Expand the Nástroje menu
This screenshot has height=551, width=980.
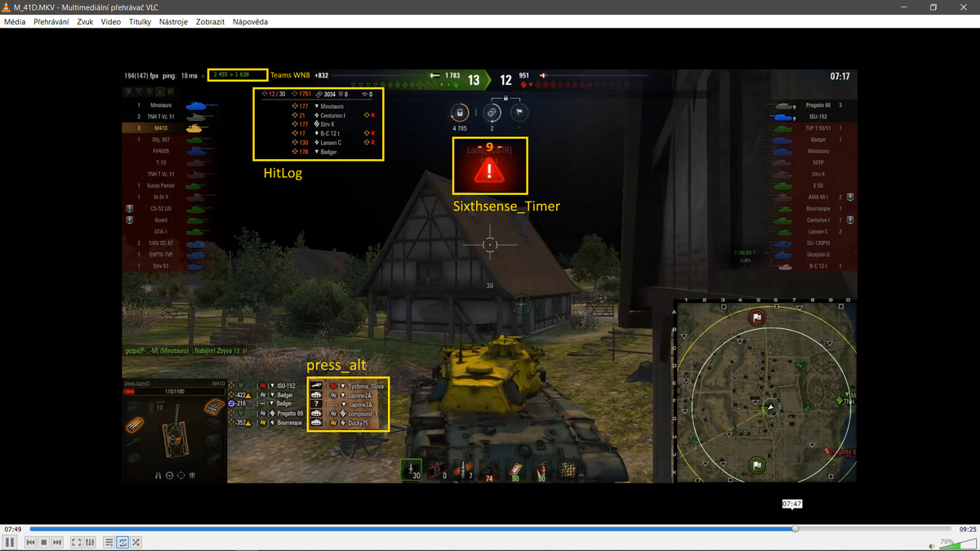(x=173, y=22)
